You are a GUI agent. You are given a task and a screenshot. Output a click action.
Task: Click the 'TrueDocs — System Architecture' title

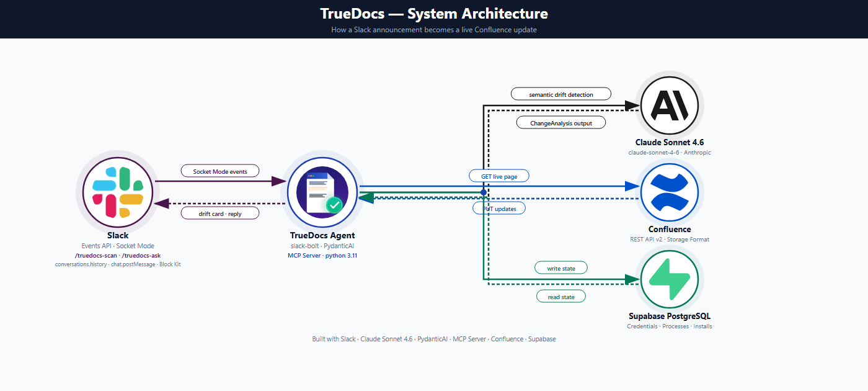[x=434, y=14]
